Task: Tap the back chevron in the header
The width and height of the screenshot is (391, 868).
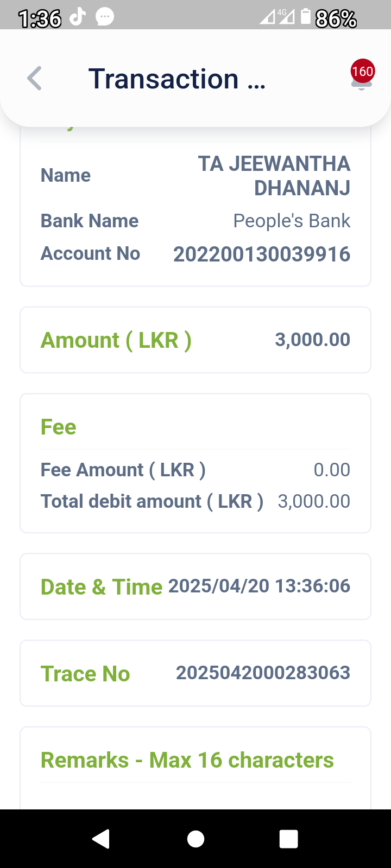Action: pyautogui.click(x=34, y=79)
